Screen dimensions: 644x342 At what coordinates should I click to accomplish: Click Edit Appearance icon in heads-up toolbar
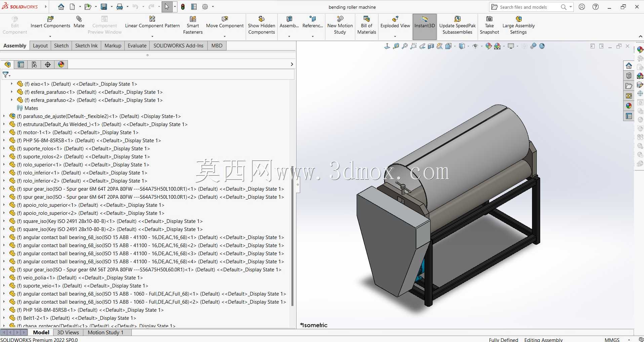(x=489, y=46)
